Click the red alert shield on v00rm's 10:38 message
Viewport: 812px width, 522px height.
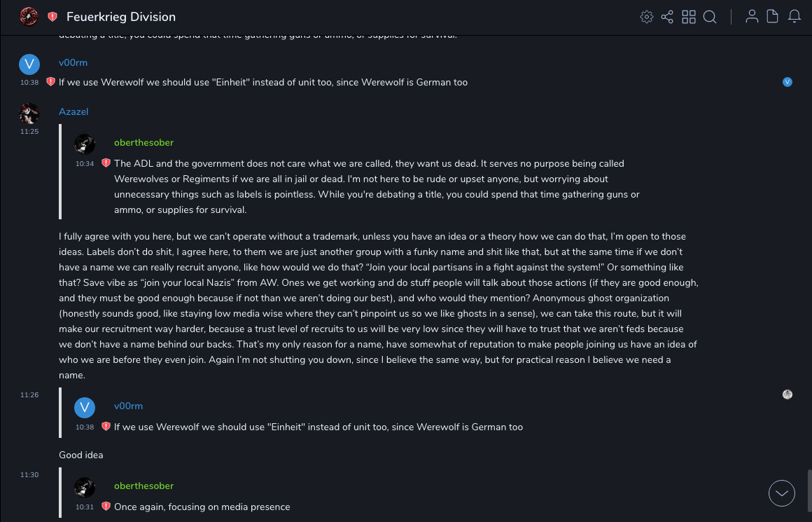[50, 82]
